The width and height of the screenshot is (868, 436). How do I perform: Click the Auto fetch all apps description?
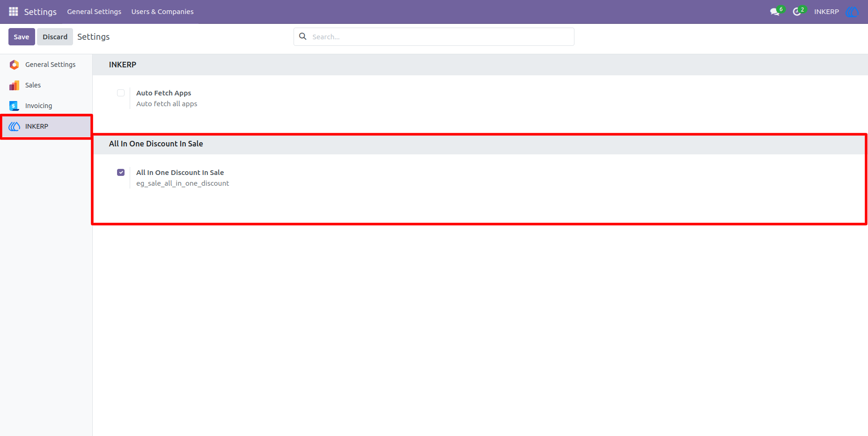167,104
